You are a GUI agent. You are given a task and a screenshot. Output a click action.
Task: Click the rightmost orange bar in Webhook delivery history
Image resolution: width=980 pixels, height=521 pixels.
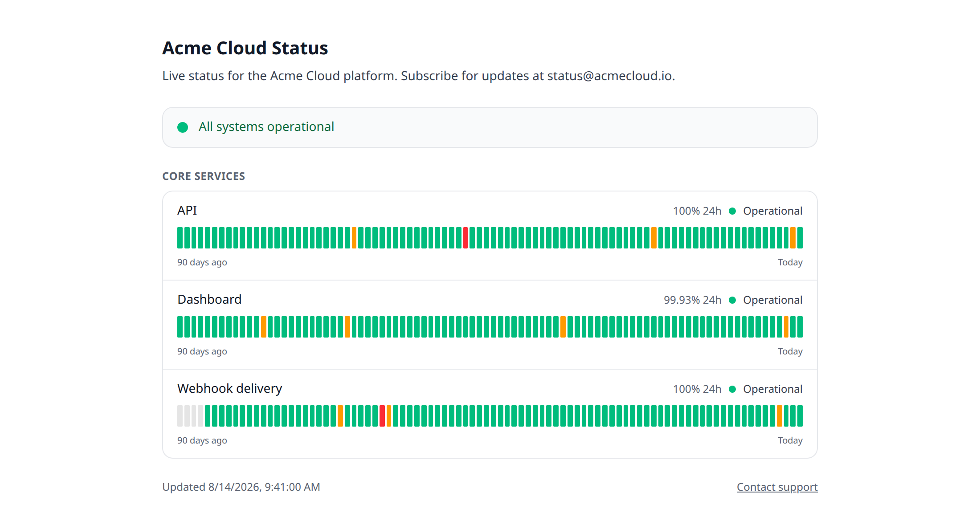point(780,416)
